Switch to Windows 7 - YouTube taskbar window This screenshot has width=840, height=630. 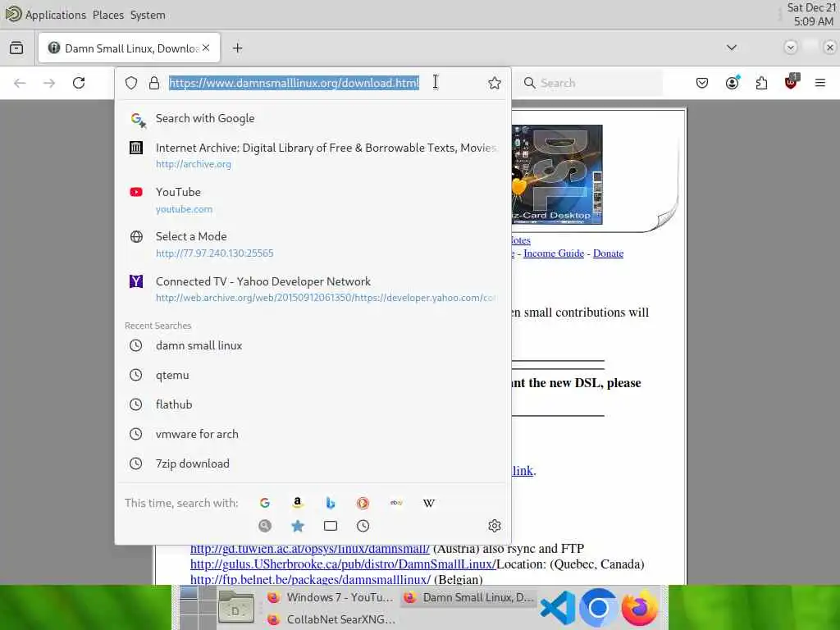coord(332,597)
